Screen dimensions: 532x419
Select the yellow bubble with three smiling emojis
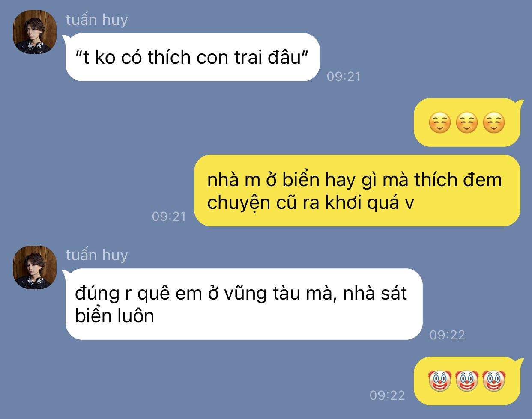point(468,122)
